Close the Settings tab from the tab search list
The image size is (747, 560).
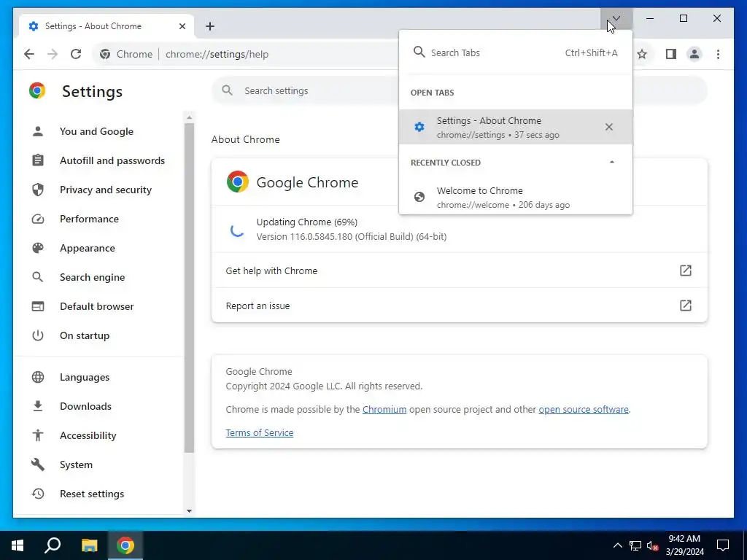(x=609, y=127)
